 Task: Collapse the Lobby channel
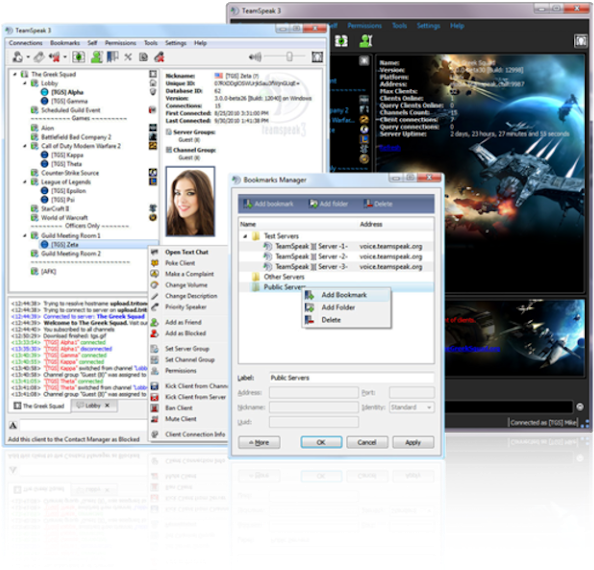click(25, 83)
